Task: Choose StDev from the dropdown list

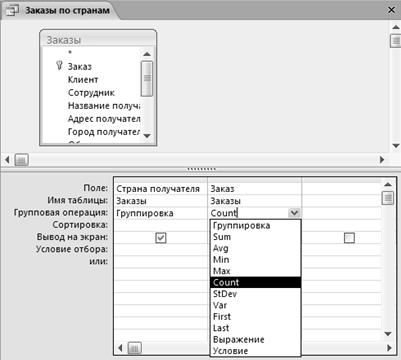Action: point(255,294)
